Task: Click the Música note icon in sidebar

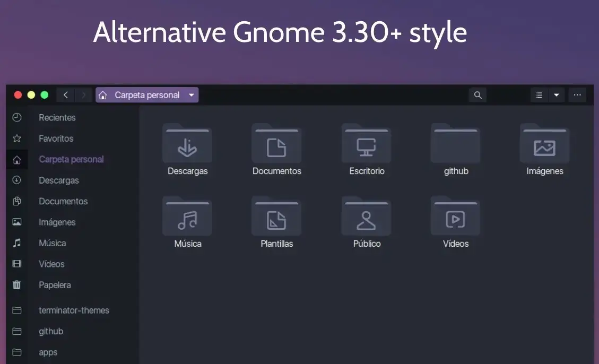Action: pyautogui.click(x=17, y=243)
